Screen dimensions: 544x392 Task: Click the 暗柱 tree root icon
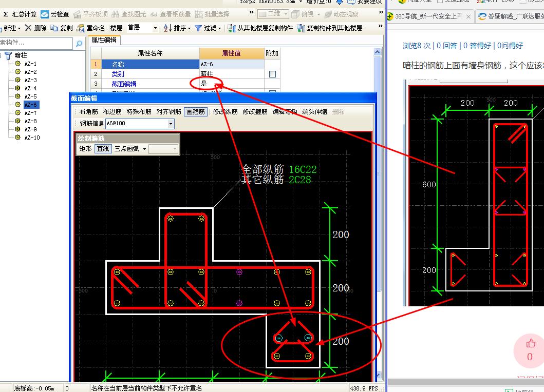pos(8,55)
